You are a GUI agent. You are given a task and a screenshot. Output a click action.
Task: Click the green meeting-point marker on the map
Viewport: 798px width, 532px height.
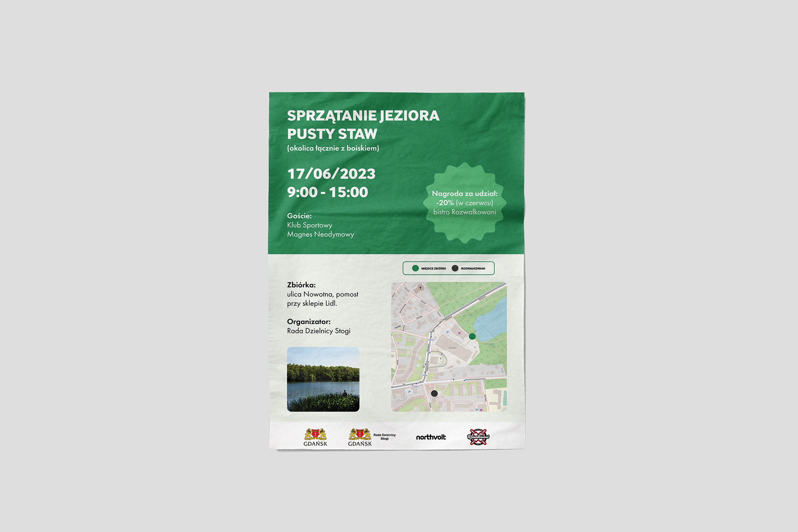(x=472, y=336)
